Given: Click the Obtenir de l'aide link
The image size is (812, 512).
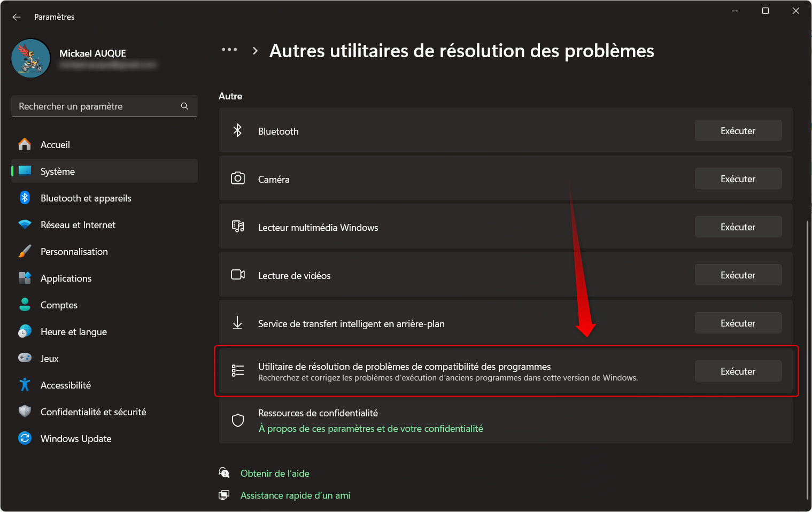Looking at the screenshot, I should click(275, 474).
